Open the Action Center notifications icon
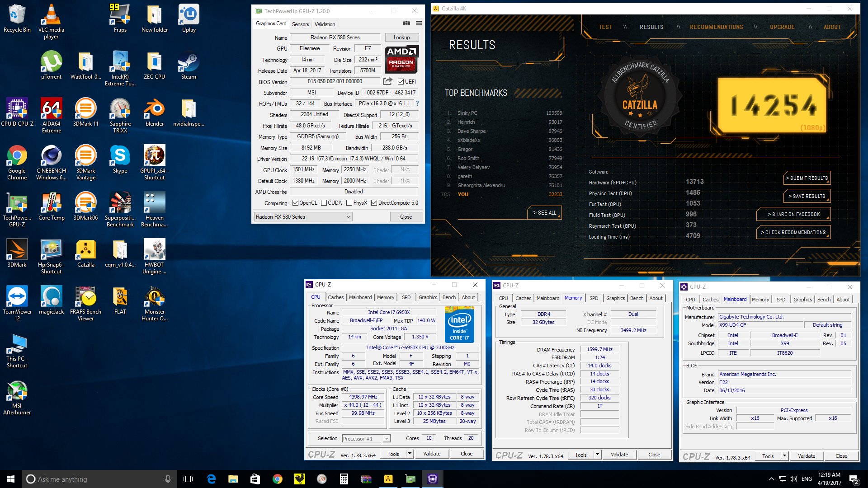The height and width of the screenshot is (488, 868). pos(854,479)
